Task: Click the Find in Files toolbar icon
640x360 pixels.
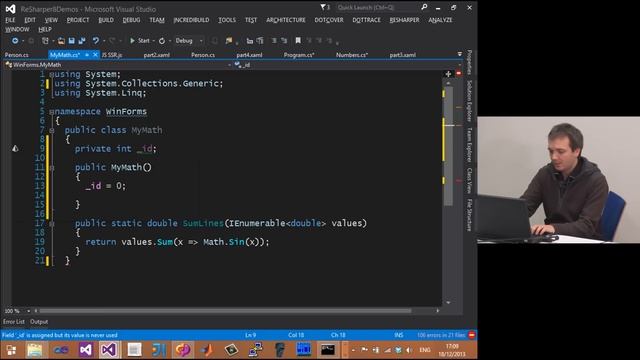Action: pos(229,41)
